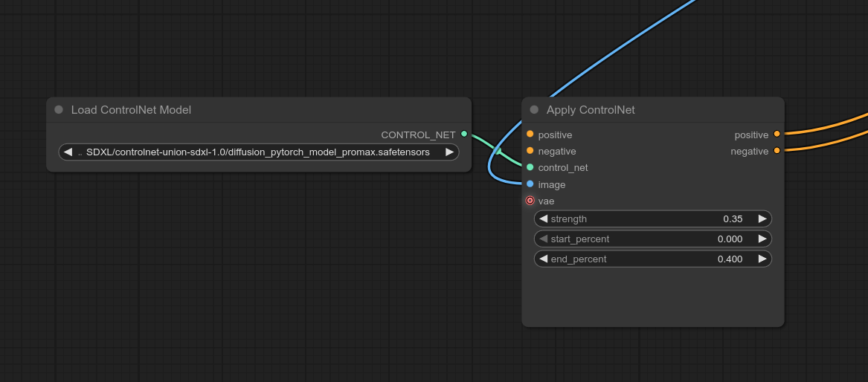
Task: Click the CONTROL_NET output socket
Action: (x=464, y=134)
